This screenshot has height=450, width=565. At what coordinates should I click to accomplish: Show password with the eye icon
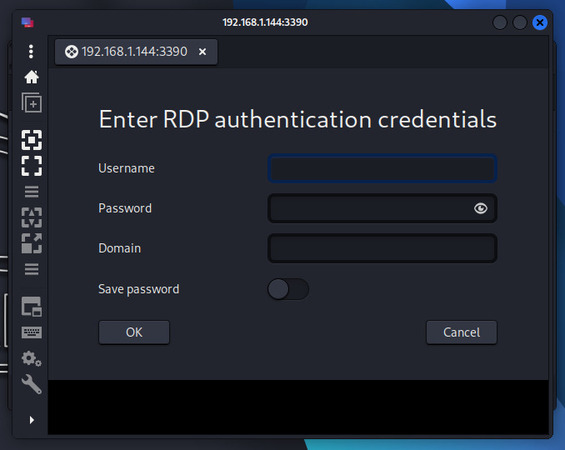(480, 208)
